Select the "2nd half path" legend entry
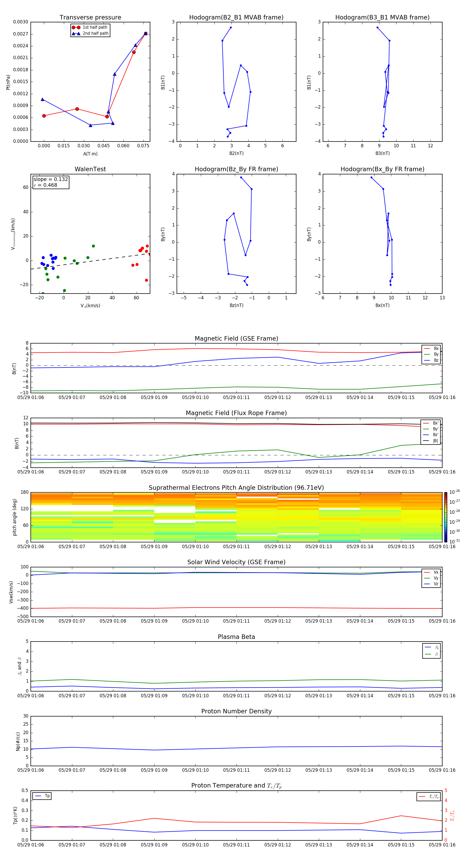The image size is (473, 868). 90,33
